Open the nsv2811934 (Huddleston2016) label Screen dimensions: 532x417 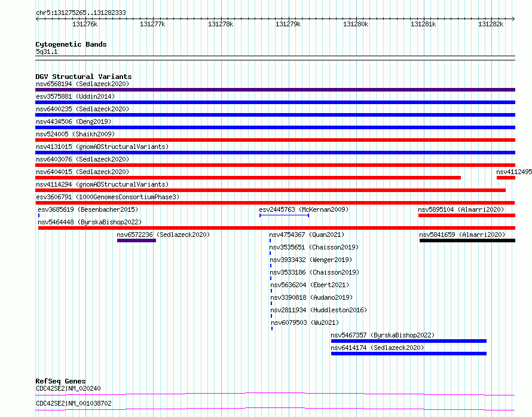(x=319, y=310)
